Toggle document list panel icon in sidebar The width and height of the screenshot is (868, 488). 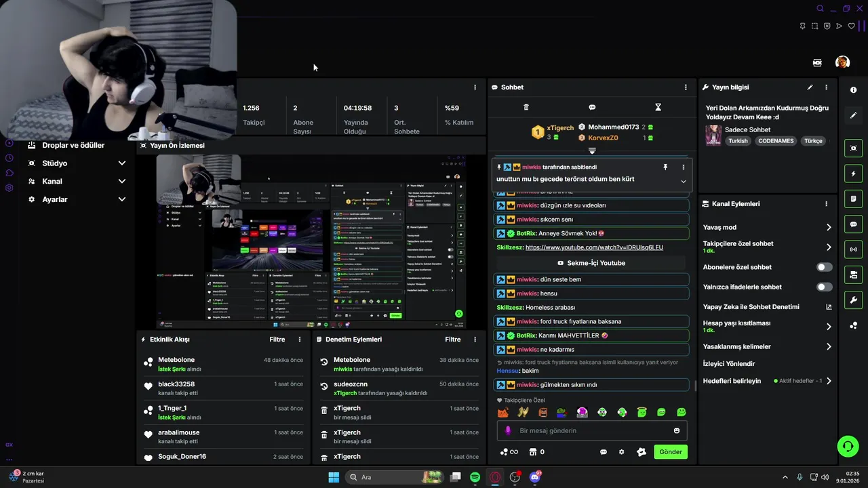[x=853, y=199]
